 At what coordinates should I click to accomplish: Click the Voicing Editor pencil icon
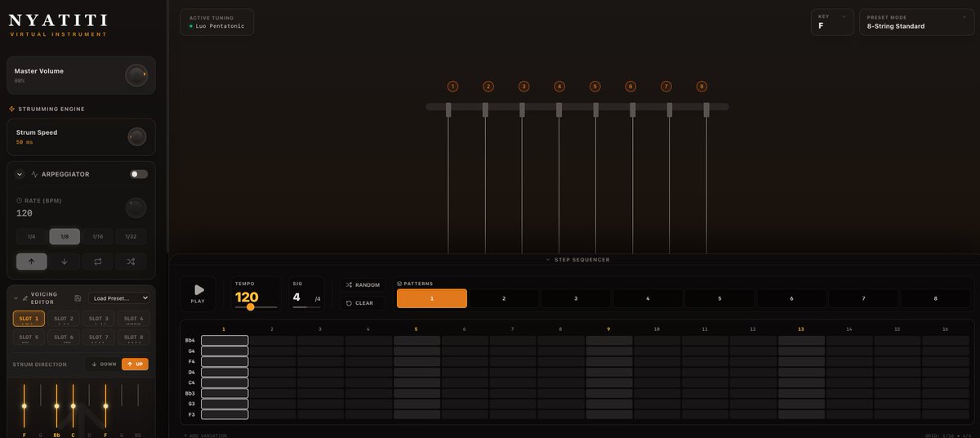[24, 298]
